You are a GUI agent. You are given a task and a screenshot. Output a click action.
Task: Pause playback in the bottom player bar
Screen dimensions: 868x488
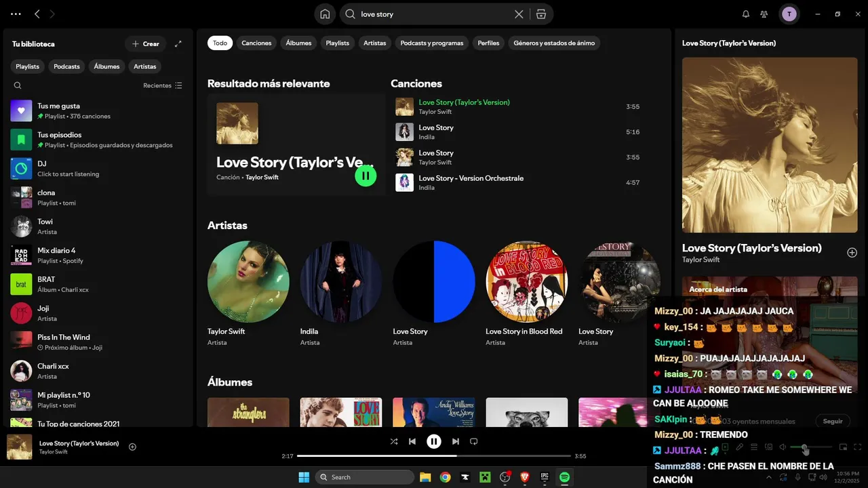point(434,441)
